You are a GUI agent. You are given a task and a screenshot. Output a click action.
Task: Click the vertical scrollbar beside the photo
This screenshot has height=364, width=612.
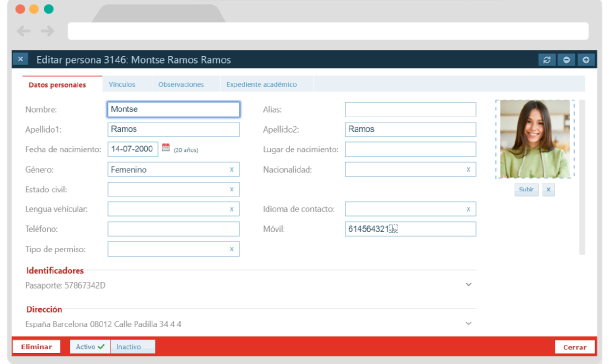click(582, 178)
